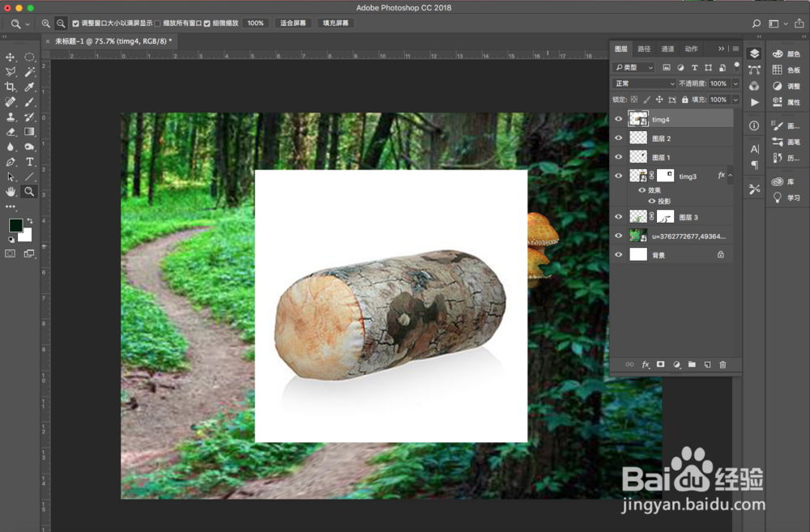Open the 颜色 panel
The height and width of the screenshot is (532, 810).
pos(787,53)
